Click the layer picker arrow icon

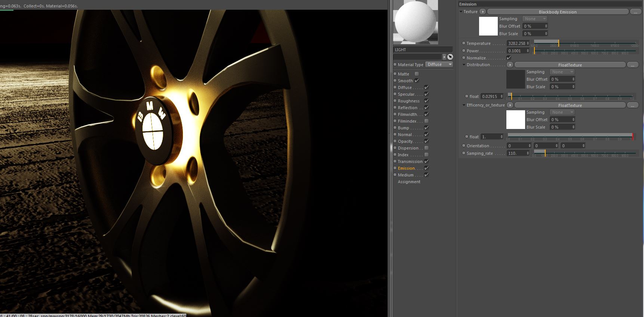[x=450, y=57]
